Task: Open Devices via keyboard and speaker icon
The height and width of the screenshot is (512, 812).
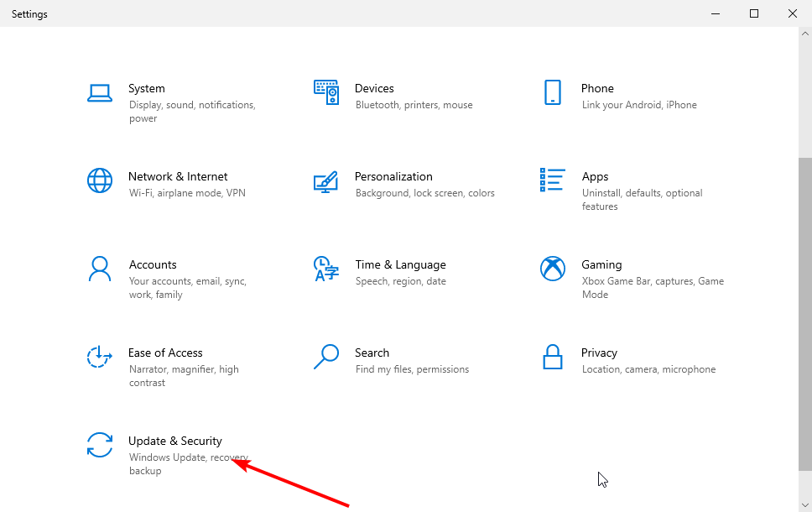Action: (x=325, y=92)
